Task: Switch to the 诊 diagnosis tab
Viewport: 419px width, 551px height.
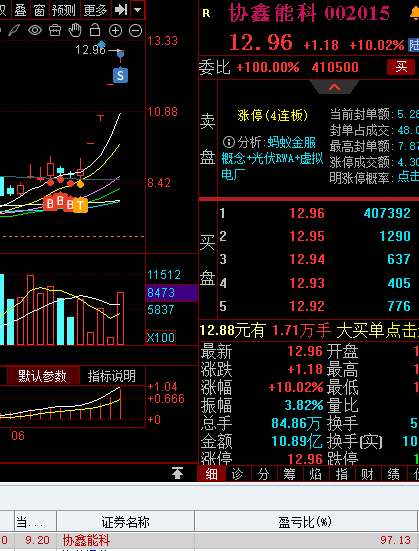Action: click(x=237, y=474)
